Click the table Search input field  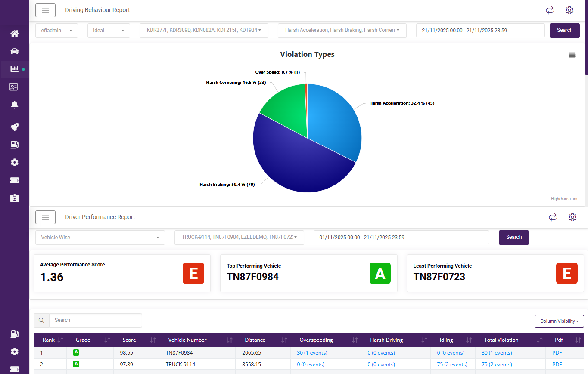(95, 320)
